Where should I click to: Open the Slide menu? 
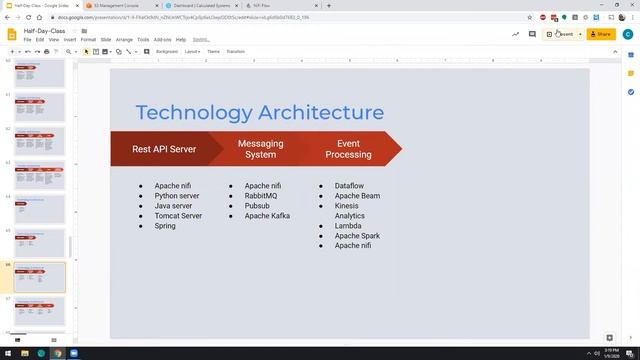coord(106,40)
